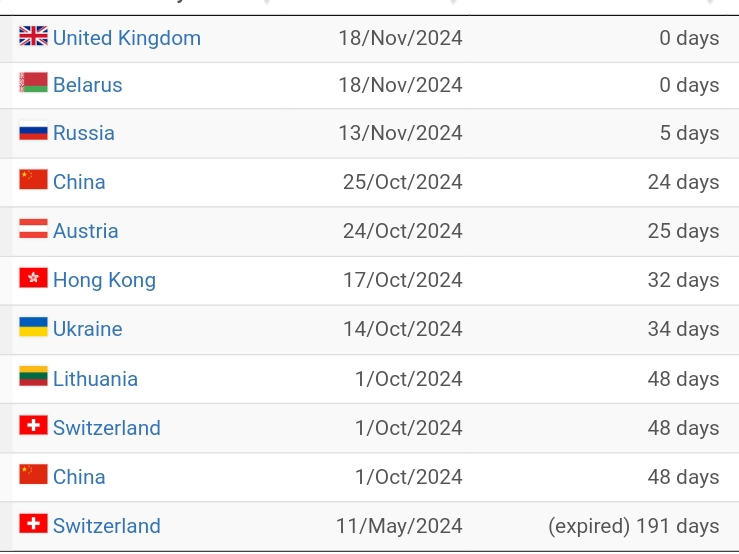Click the Belarus flag icon

point(33,82)
